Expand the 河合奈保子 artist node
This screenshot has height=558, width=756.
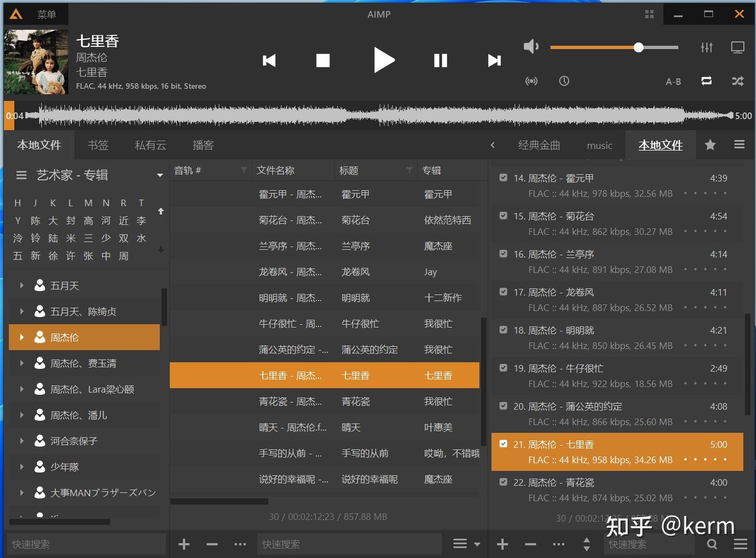pyautogui.click(x=21, y=441)
